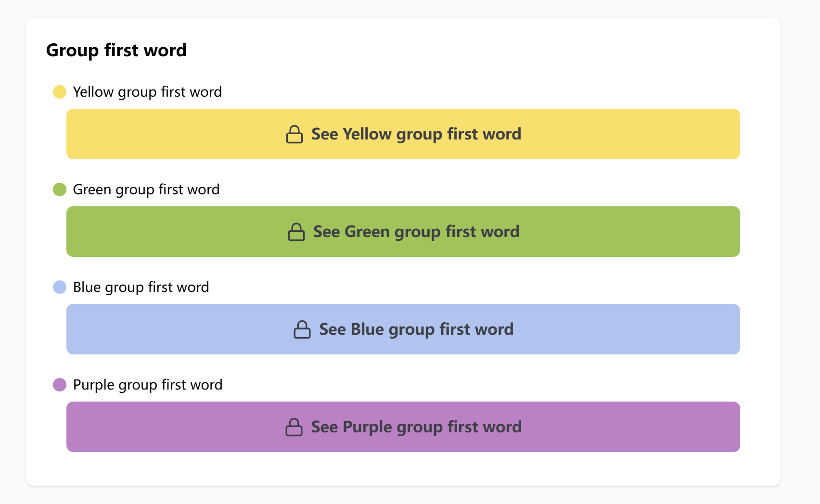Click the lock icon on the Blue button

[302, 329]
